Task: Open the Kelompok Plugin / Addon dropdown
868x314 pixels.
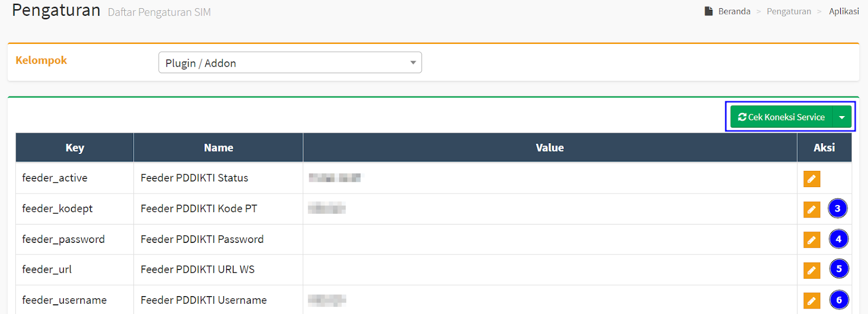Action: click(290, 62)
